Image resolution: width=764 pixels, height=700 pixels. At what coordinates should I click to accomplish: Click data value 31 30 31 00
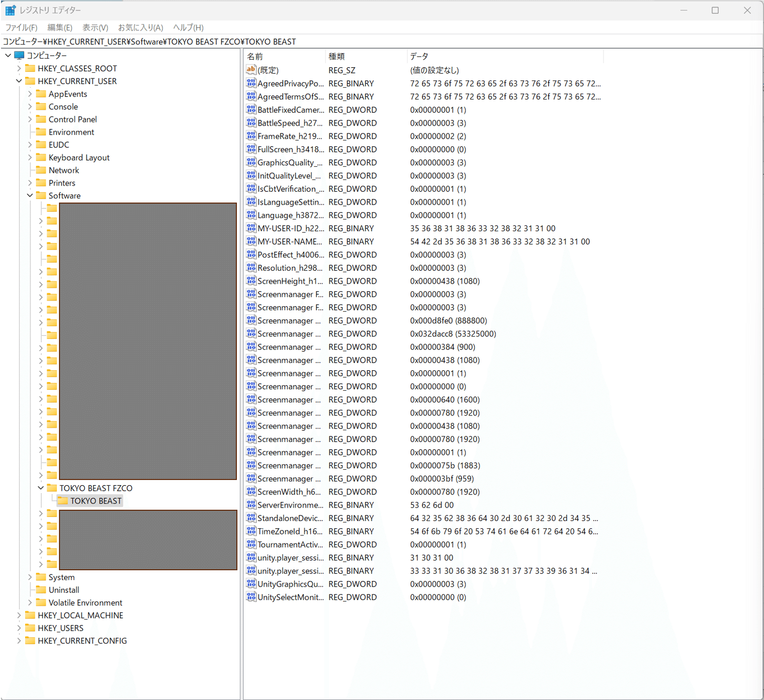tap(431, 557)
